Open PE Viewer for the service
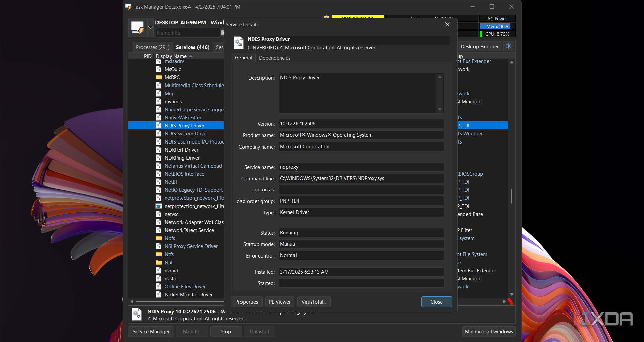 pos(280,302)
